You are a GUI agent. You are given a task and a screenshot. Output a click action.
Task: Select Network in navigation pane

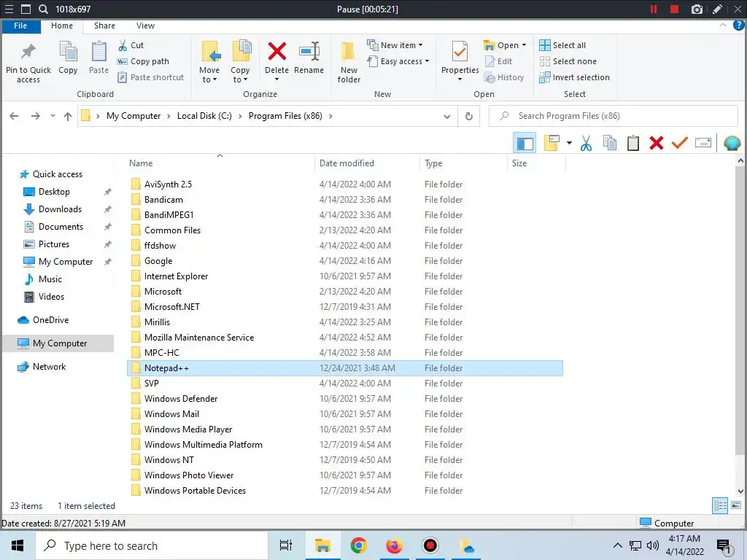[x=49, y=367]
